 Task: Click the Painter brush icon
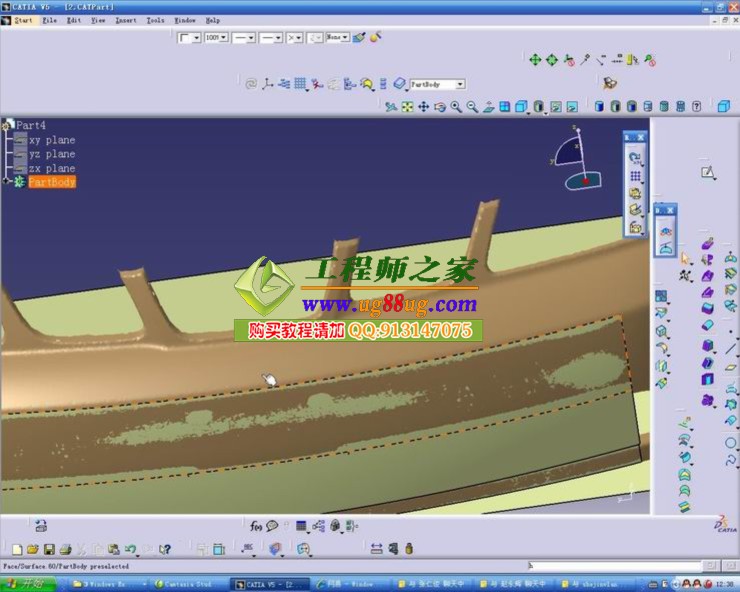(359, 37)
